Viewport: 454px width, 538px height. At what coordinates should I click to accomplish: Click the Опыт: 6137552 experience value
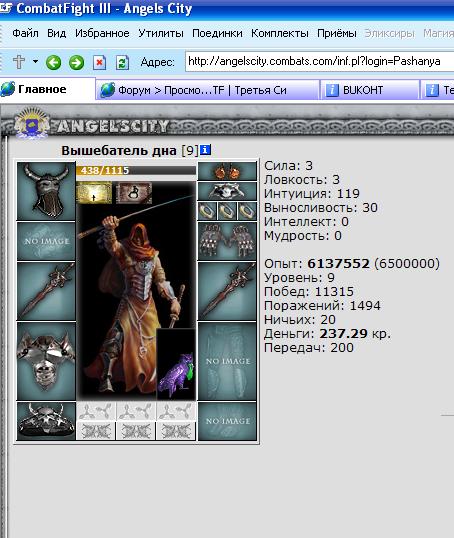(x=338, y=264)
